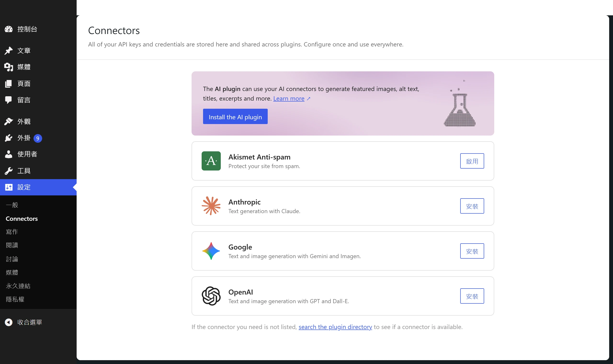Install the Anthropic connector
Viewport: 613px width, 364px height.
[x=472, y=206]
